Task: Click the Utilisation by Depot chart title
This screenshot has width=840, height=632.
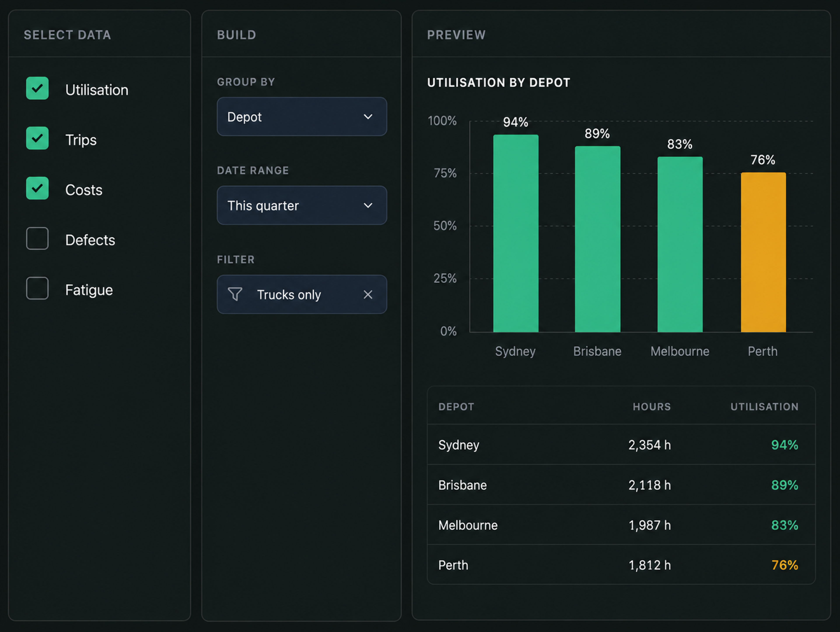Action: (x=499, y=83)
